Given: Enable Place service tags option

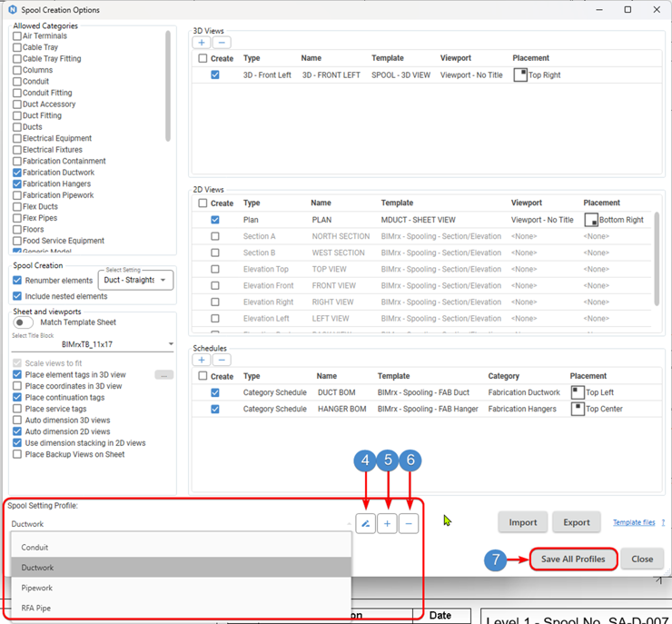Looking at the screenshot, I should click(x=17, y=409).
